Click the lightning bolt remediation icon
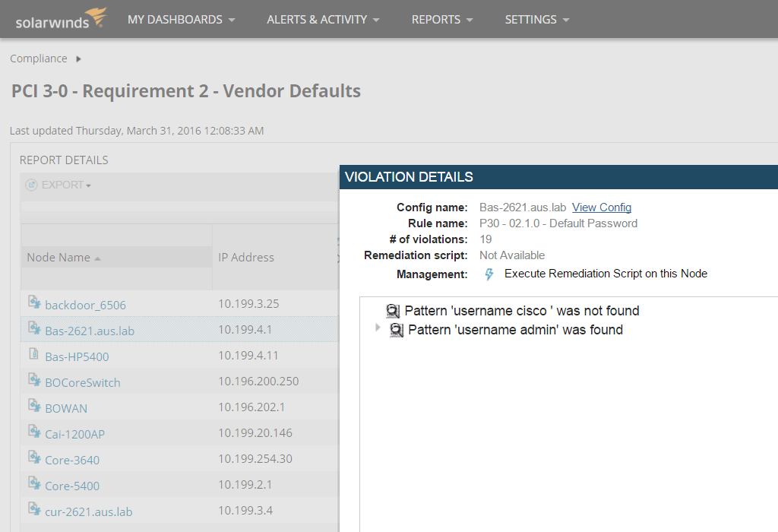Viewport: 778px width, 532px height. pyautogui.click(x=489, y=274)
